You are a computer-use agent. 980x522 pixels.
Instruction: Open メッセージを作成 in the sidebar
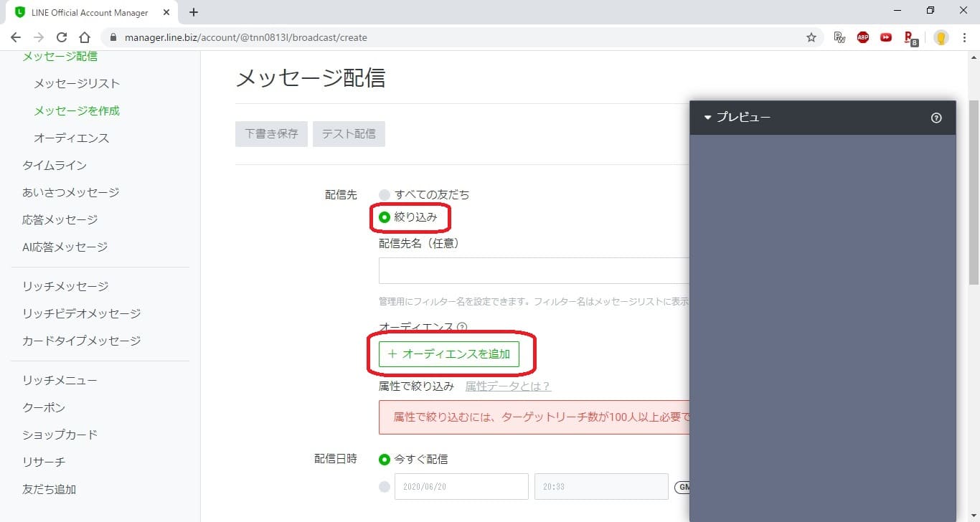77,111
